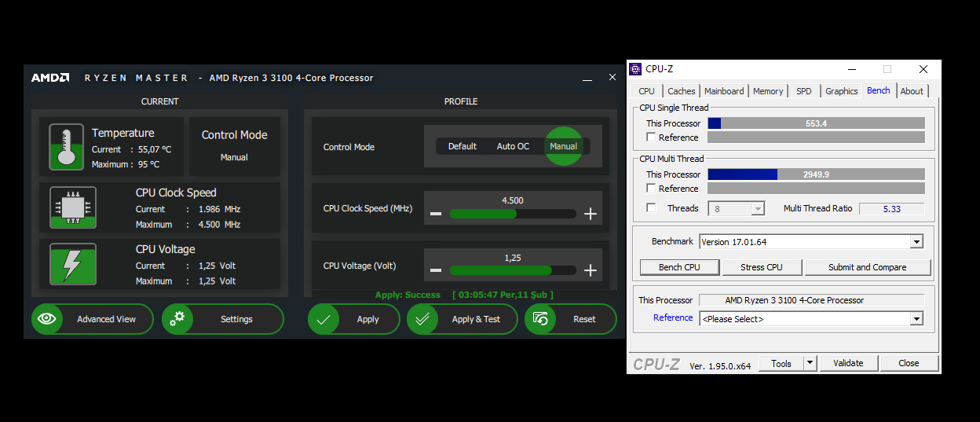Click the thermometer Temperature icon
The width and height of the screenshot is (980, 422).
(66, 147)
